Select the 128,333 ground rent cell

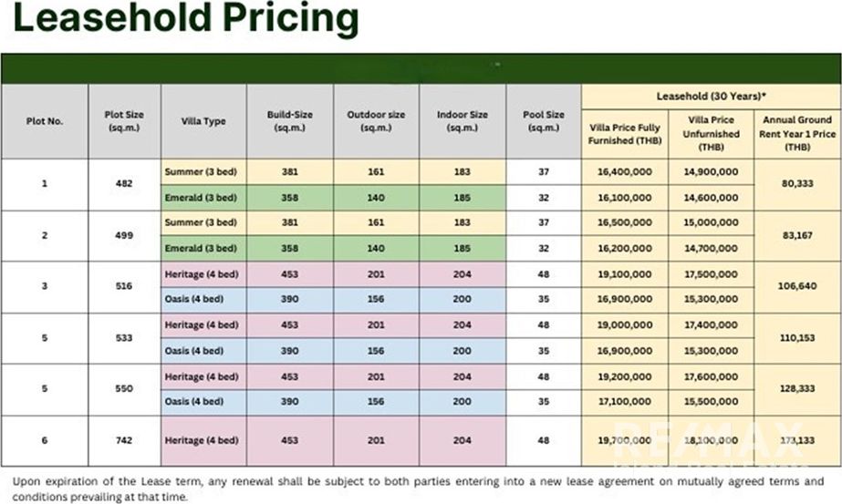(796, 389)
